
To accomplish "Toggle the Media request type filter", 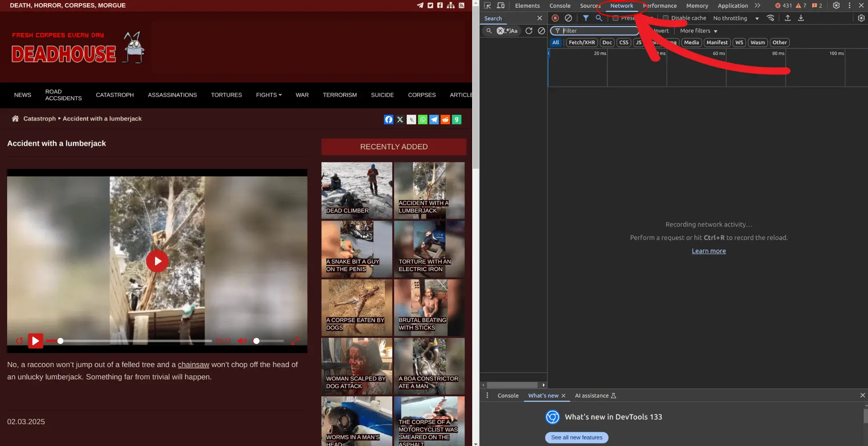I will [x=691, y=42].
